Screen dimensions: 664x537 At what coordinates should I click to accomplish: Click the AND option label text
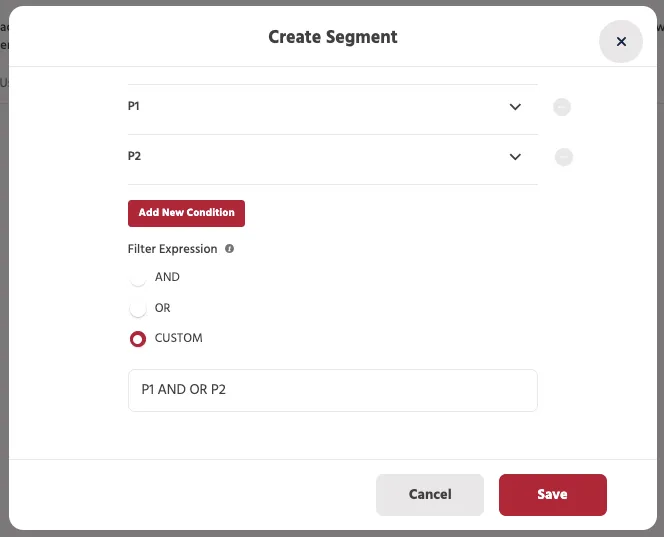click(167, 277)
